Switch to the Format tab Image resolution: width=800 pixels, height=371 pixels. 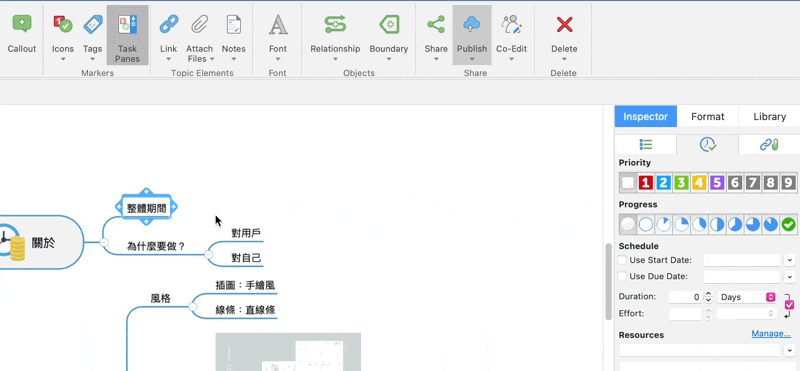[x=708, y=116]
